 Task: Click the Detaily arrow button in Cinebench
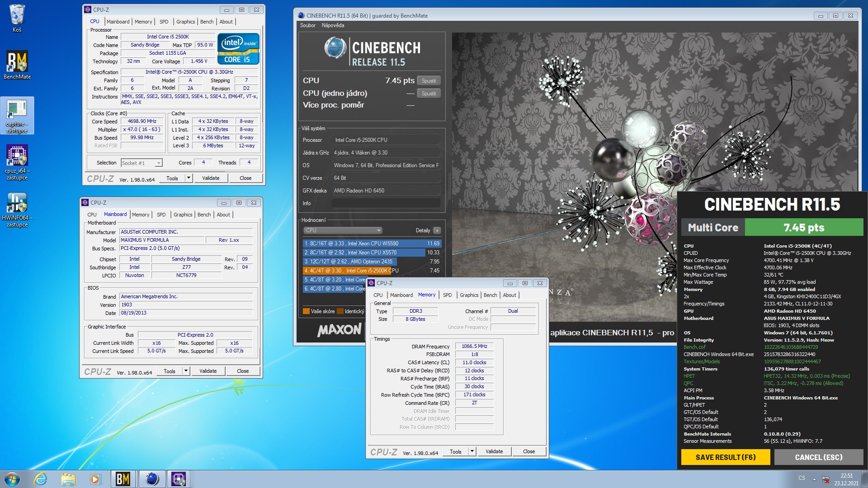[437, 230]
